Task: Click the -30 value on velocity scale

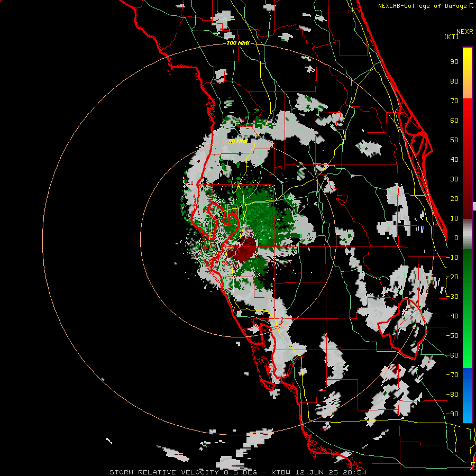Action: 452,297
